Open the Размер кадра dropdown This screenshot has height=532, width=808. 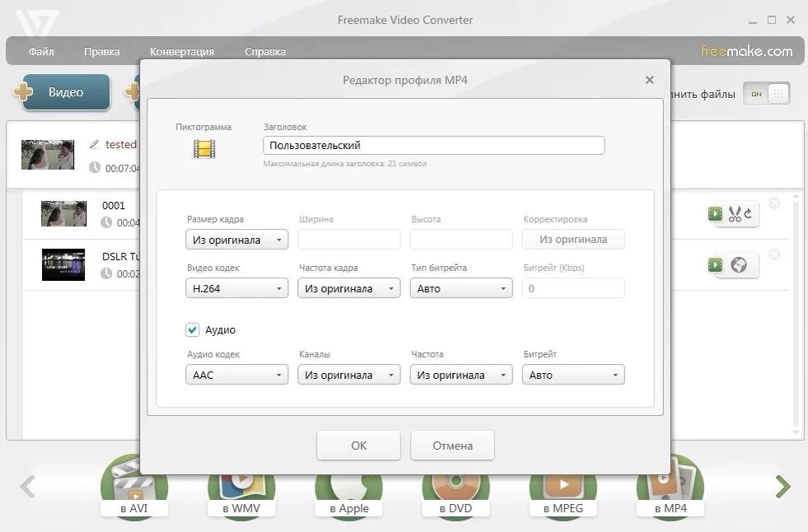(236, 240)
